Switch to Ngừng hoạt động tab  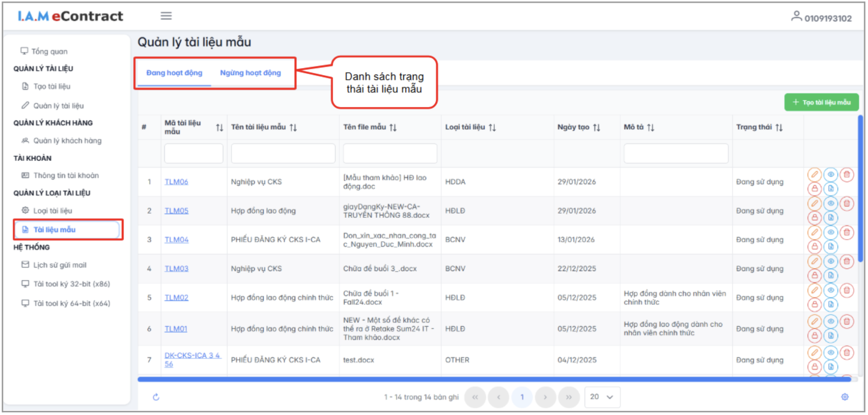[250, 73]
